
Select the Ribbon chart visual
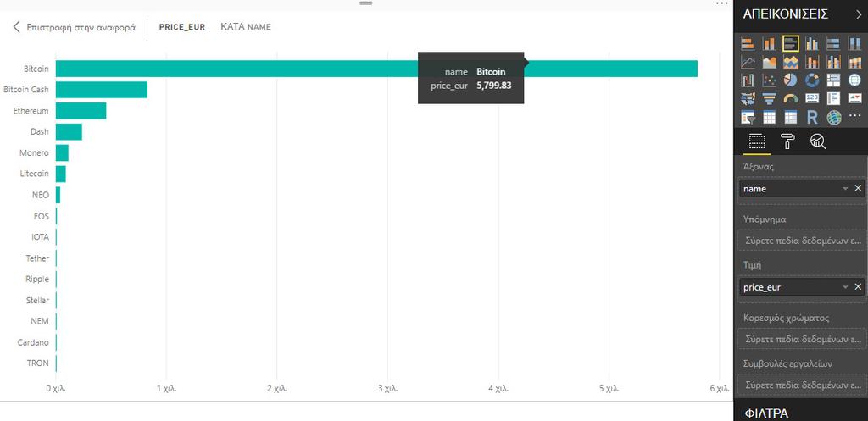(x=854, y=62)
